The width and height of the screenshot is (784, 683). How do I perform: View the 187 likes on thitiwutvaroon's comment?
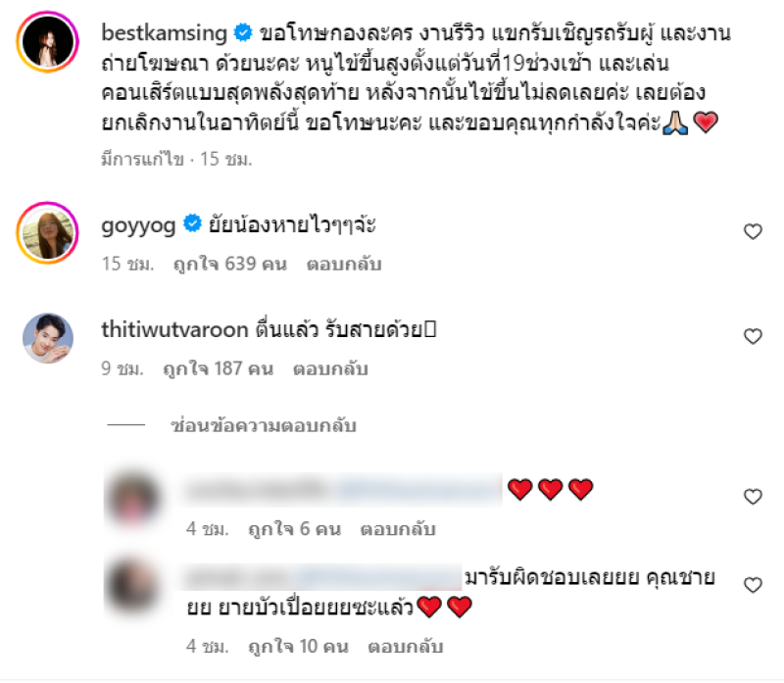219,368
